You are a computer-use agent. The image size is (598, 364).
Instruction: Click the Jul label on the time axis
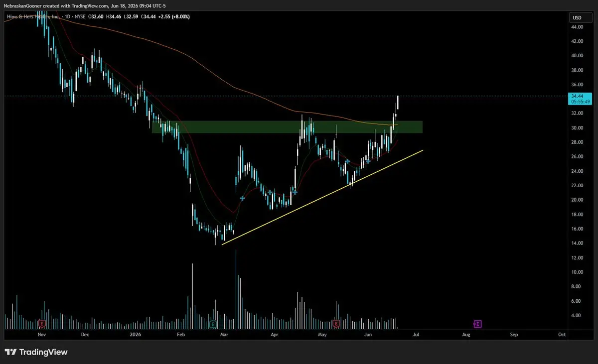point(415,335)
